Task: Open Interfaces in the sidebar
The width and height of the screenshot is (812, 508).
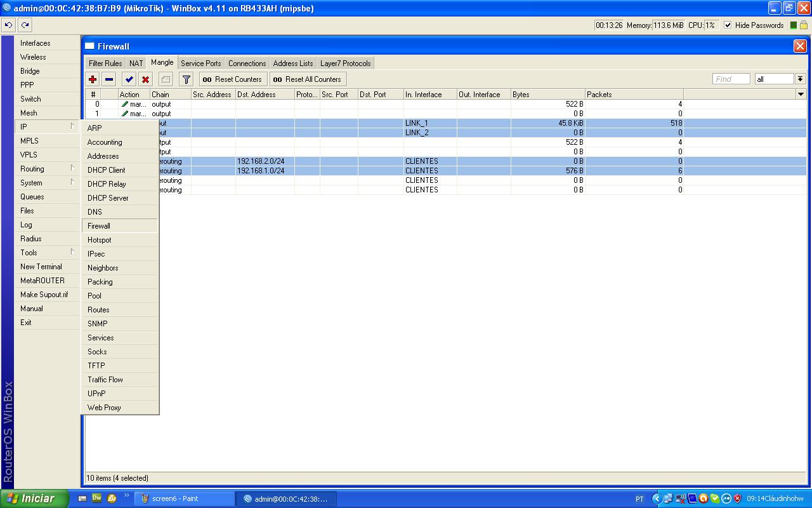Action: [46, 43]
